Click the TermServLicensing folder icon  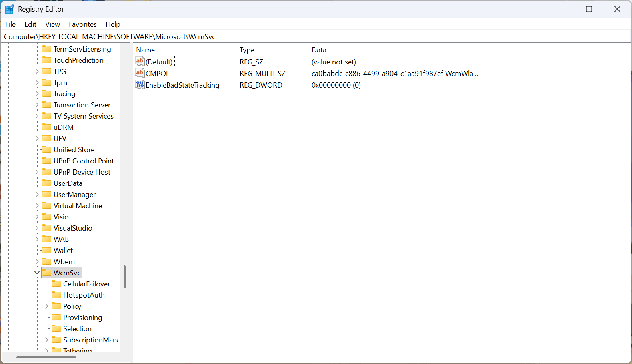coord(47,49)
